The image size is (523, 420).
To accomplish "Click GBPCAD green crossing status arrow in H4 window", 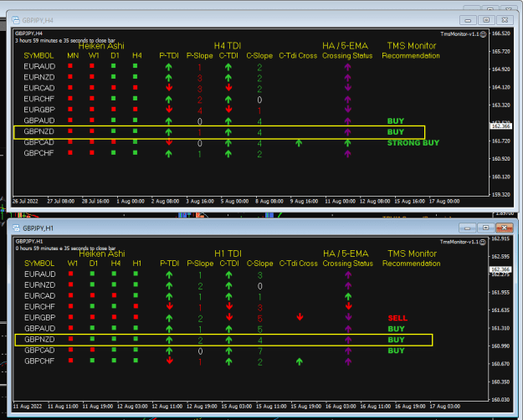I will (347, 143).
